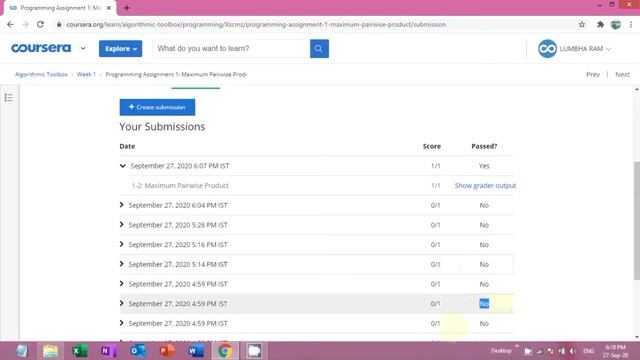The width and height of the screenshot is (640, 360).
Task: Click the highlighted 'No' passed value
Action: pyautogui.click(x=484, y=304)
